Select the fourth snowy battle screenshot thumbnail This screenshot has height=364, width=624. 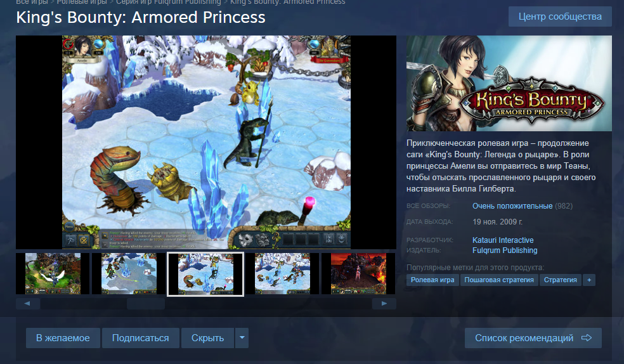click(x=282, y=274)
